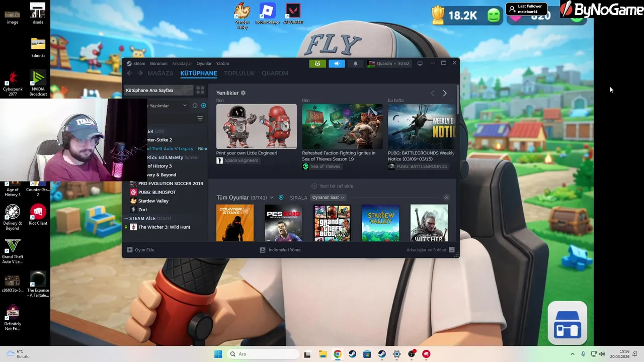Switch library to grid collections view
This screenshot has width=644, height=362.
200,90
